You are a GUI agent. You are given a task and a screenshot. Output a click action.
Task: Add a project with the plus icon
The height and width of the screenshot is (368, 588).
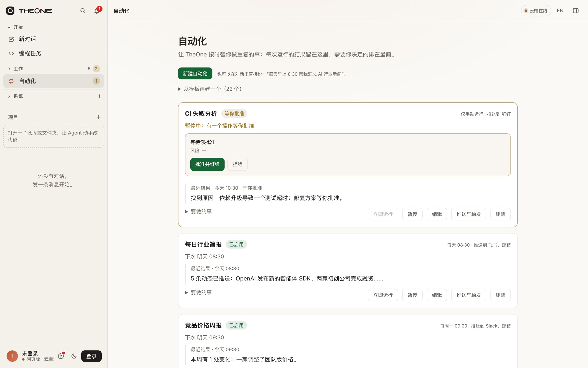pyautogui.click(x=98, y=117)
